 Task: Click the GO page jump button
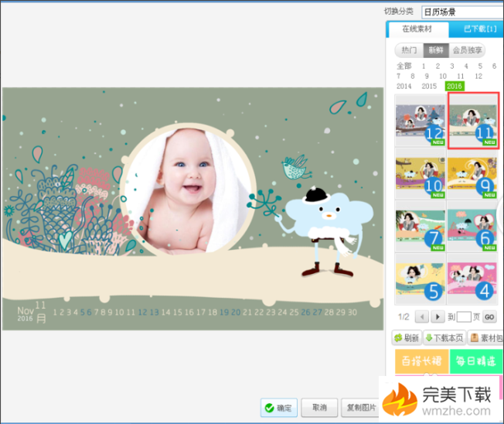pyautogui.click(x=489, y=317)
